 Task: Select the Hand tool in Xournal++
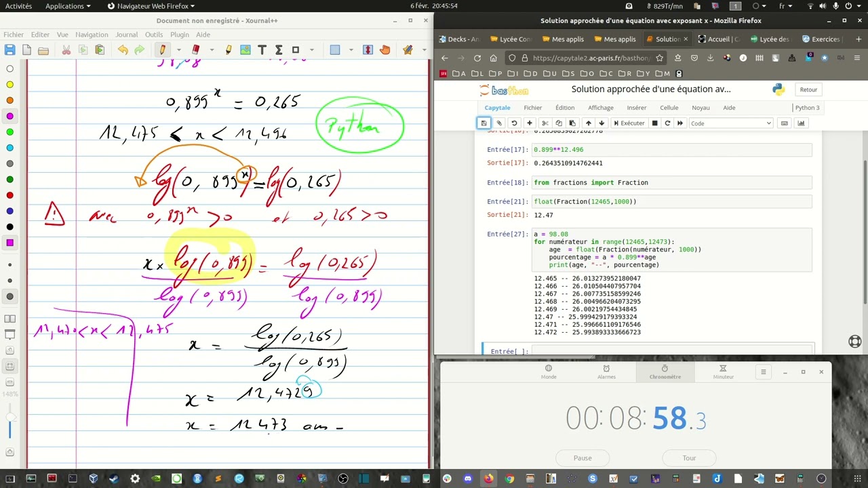385,49
